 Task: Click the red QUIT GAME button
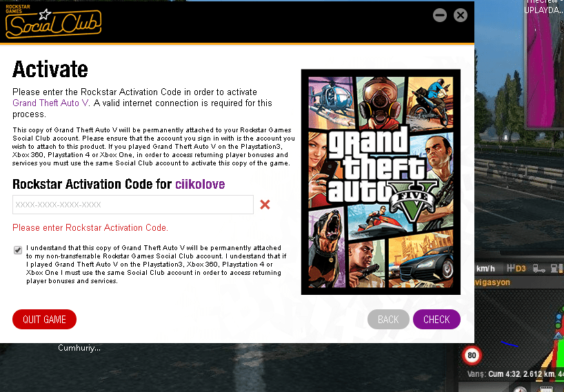point(44,320)
